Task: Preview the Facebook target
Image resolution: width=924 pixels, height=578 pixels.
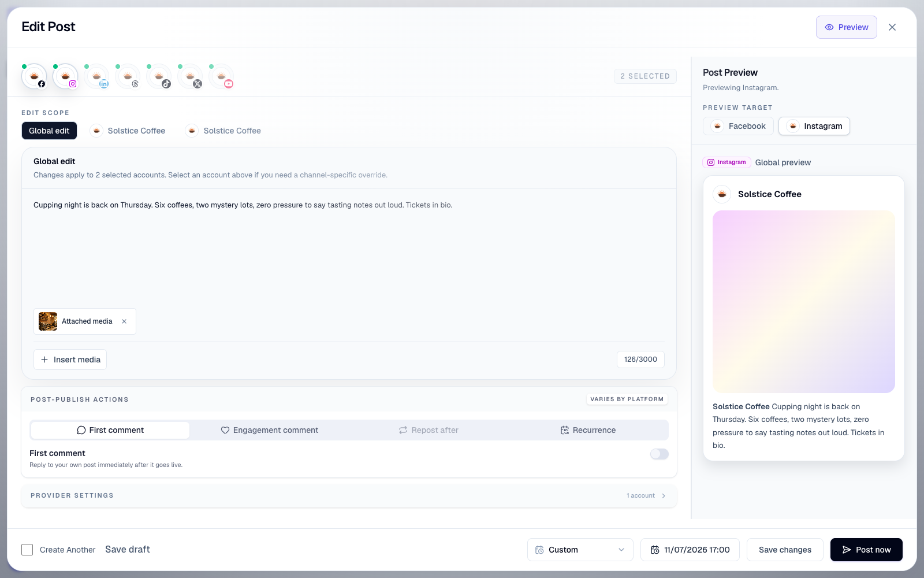Action: coord(738,126)
